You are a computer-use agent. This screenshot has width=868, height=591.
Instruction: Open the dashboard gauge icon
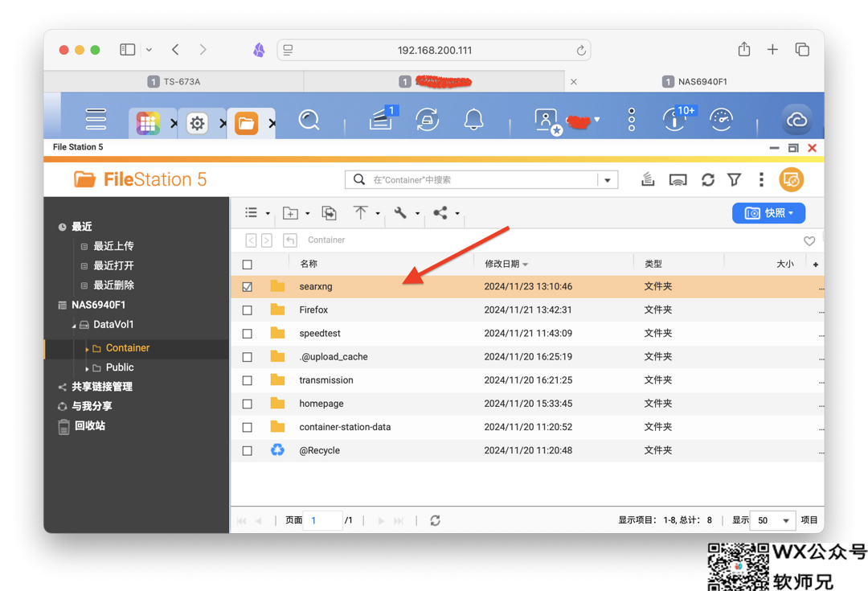tap(721, 120)
